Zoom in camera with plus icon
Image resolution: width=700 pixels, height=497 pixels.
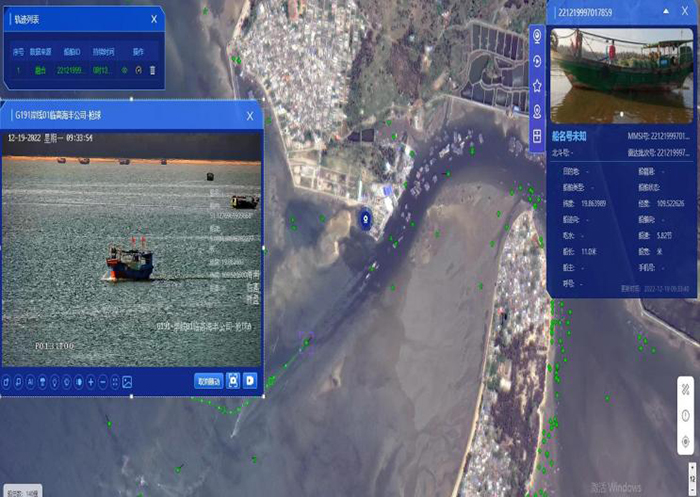click(x=91, y=381)
